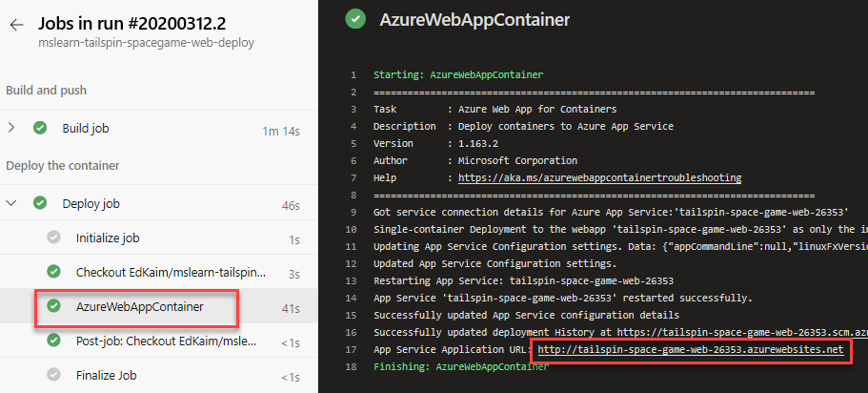868x393 pixels.
Task: Click the '1s' Initialize job duration
Action: pos(294,240)
